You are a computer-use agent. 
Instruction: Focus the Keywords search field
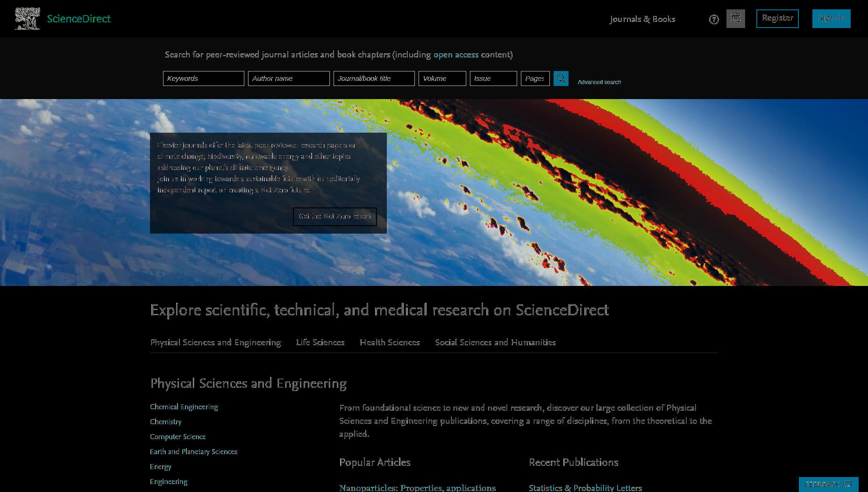click(x=204, y=78)
